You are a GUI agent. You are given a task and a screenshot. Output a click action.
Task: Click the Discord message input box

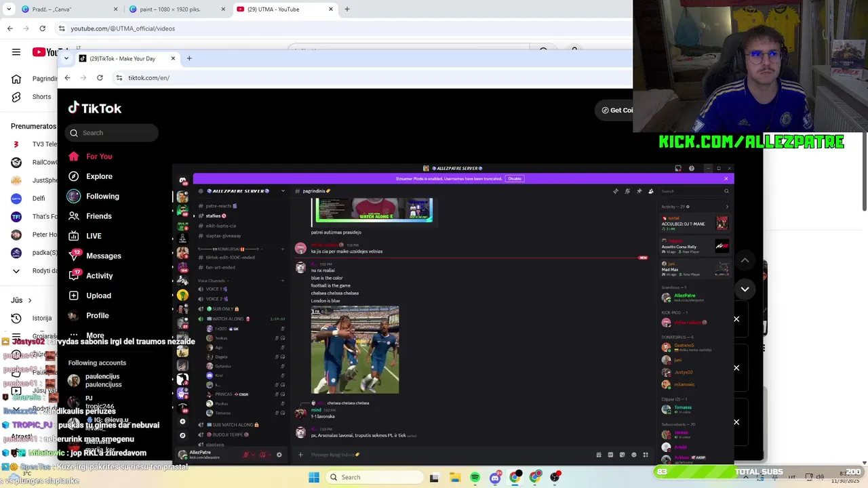coord(448,455)
